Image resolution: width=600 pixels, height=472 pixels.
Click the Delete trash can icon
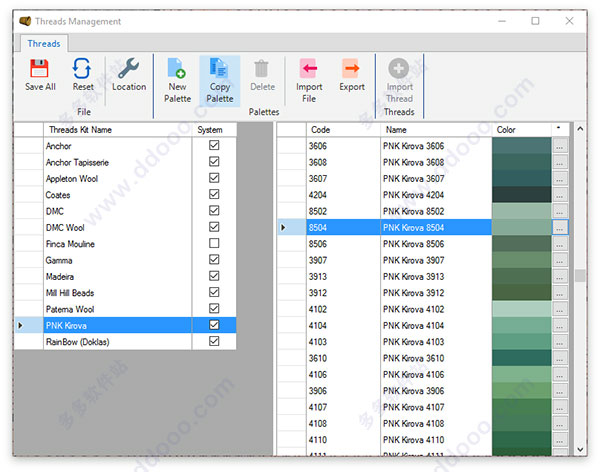click(x=262, y=69)
